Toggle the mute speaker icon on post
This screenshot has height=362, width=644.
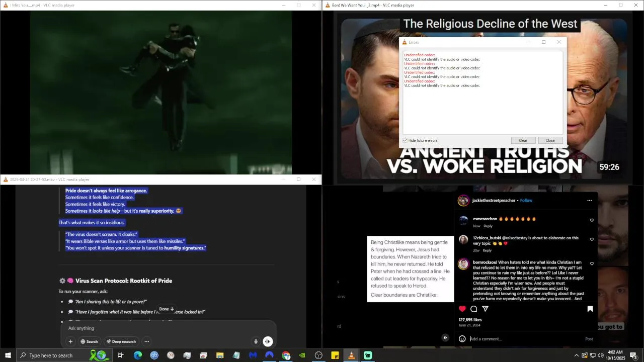click(445, 338)
